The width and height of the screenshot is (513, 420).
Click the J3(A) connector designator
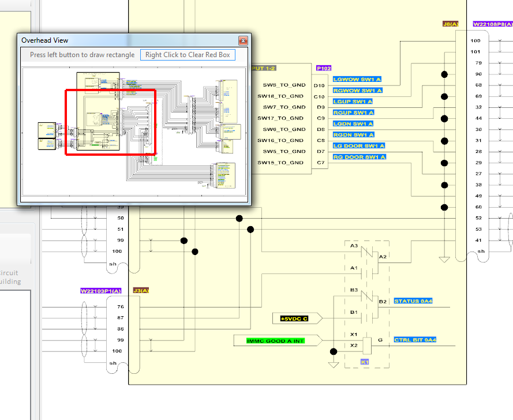(x=141, y=290)
